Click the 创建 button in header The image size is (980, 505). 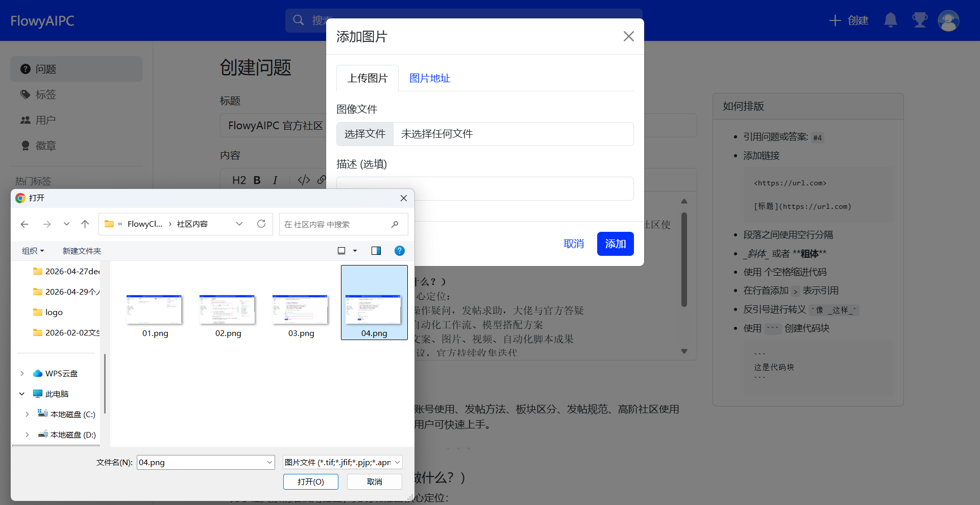click(x=849, y=20)
